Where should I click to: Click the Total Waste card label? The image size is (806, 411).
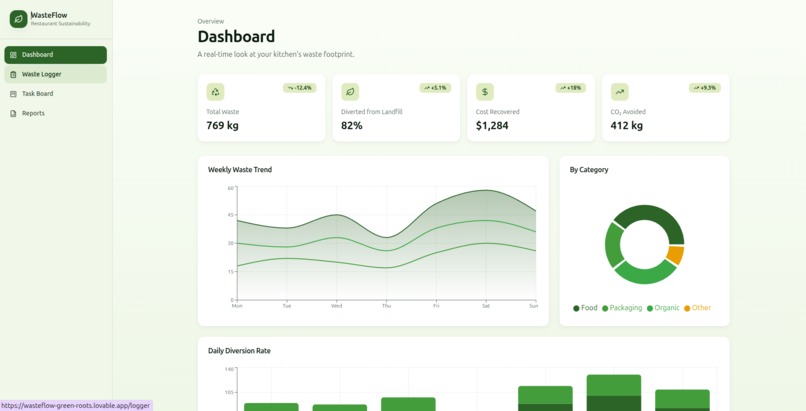223,111
